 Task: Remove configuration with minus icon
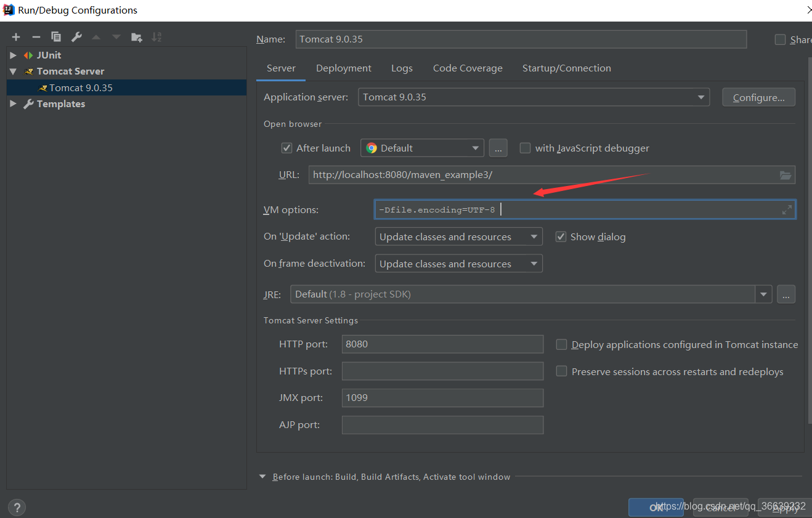36,37
